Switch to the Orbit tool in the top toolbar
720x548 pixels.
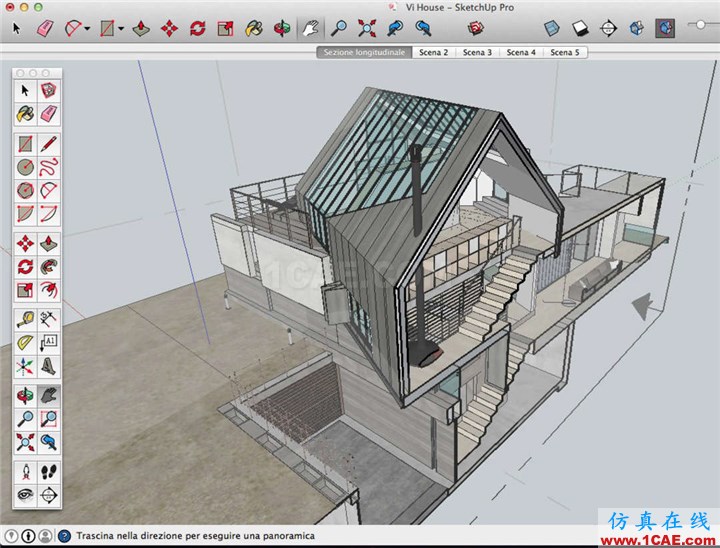[281, 28]
